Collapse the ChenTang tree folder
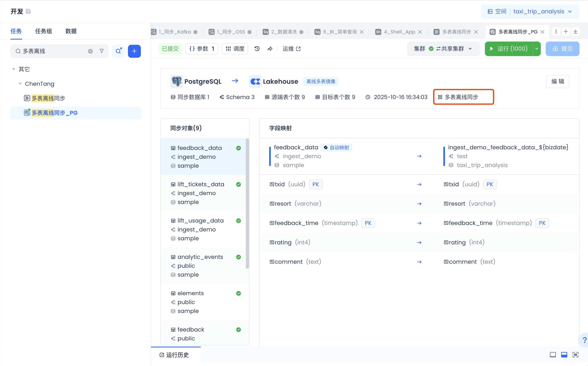The image size is (588, 366). click(20, 84)
